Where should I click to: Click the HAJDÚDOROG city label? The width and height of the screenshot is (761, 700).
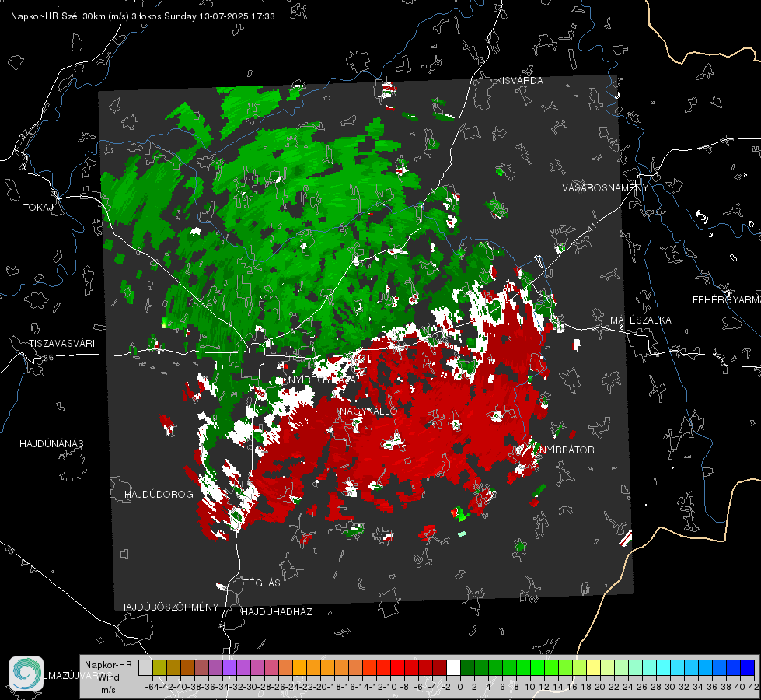tap(159, 495)
